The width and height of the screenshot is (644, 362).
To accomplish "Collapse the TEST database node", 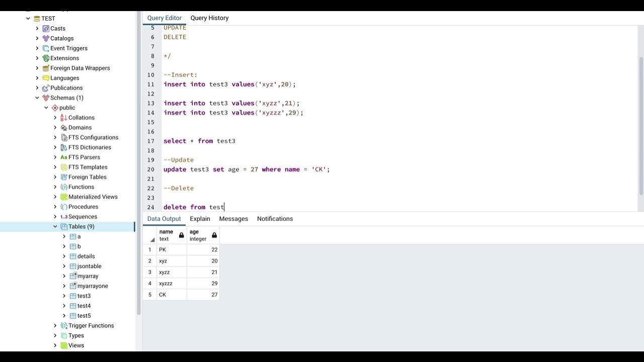I will coord(28,19).
